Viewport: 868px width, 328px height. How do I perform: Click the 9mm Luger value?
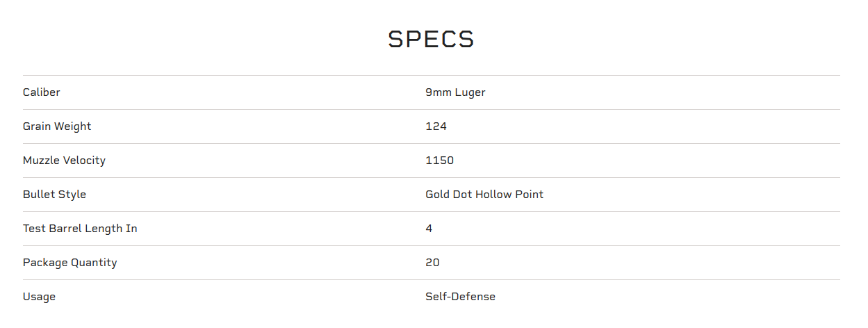click(x=455, y=92)
